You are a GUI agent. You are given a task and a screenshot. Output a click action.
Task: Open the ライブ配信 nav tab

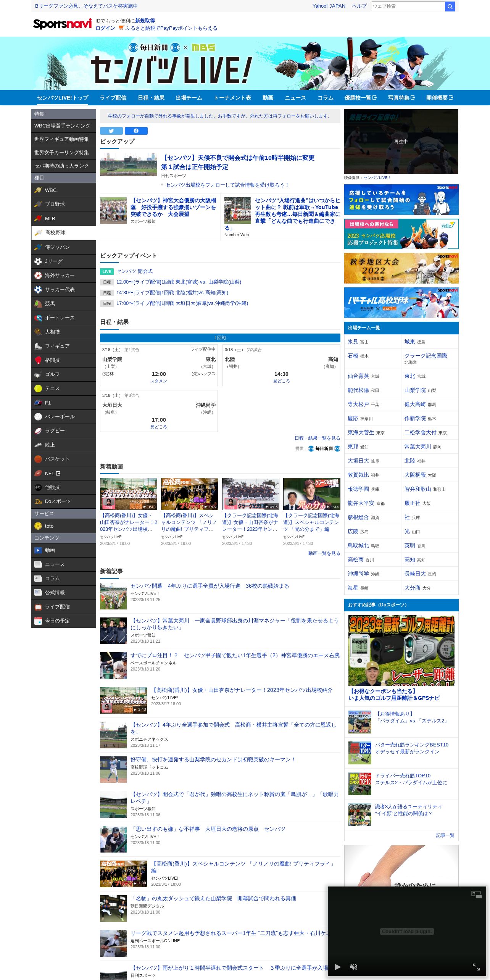[x=113, y=98]
